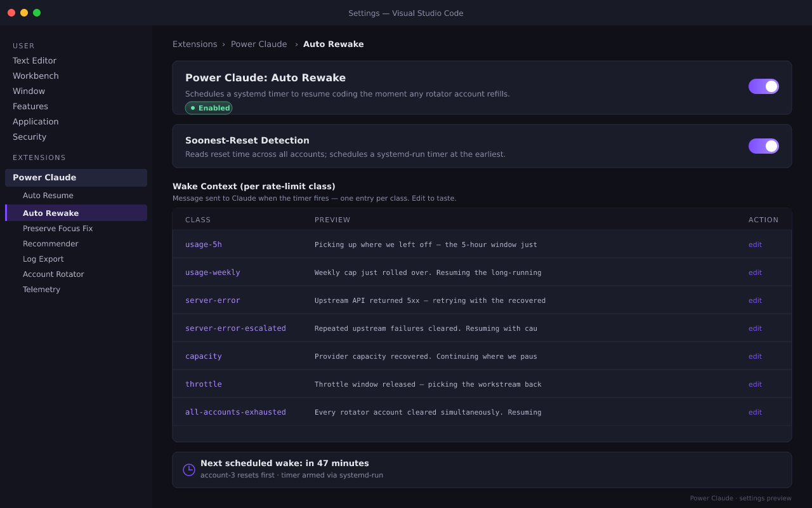Click the Extensions breadcrumb

195,44
